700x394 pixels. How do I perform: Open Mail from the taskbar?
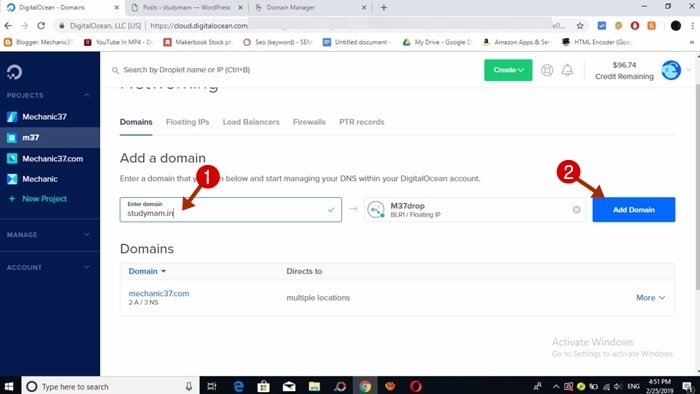[x=289, y=386]
